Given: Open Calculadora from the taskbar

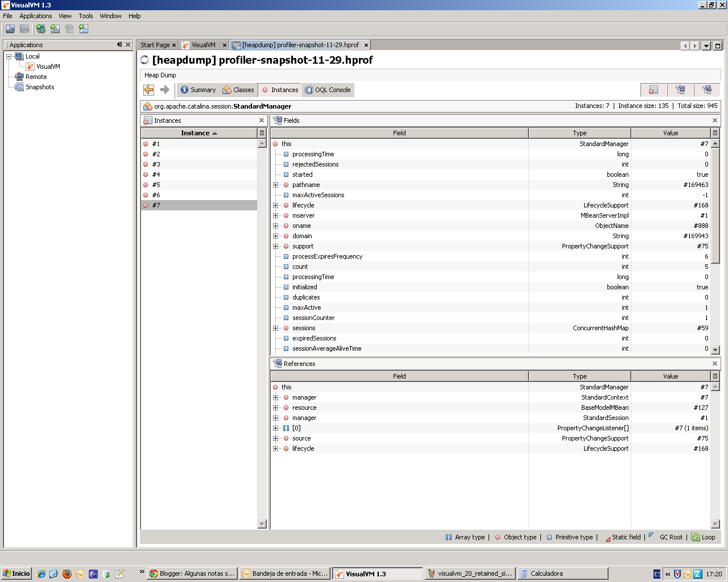Looking at the screenshot, I should [563, 573].
